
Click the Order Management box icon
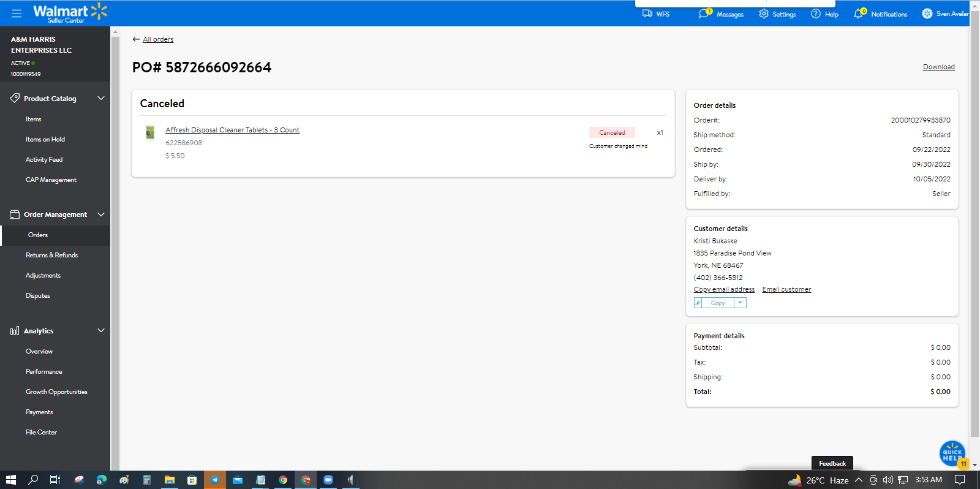15,214
